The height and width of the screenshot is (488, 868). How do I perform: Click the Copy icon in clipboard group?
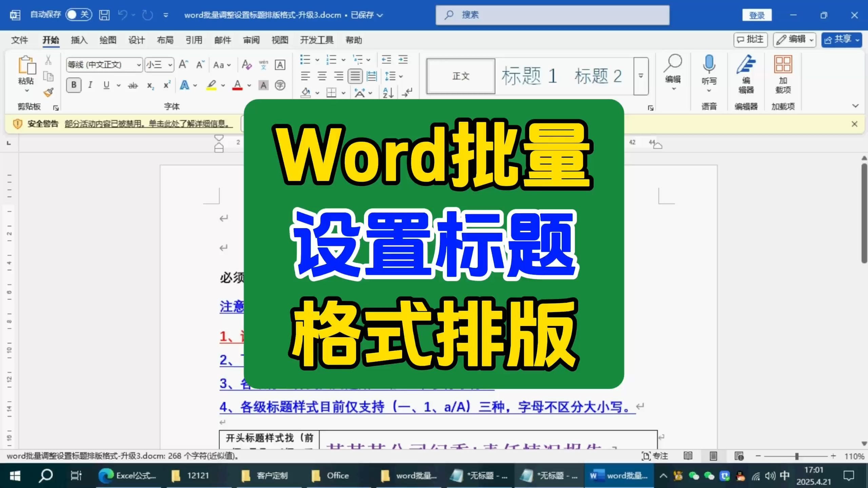[48, 76]
